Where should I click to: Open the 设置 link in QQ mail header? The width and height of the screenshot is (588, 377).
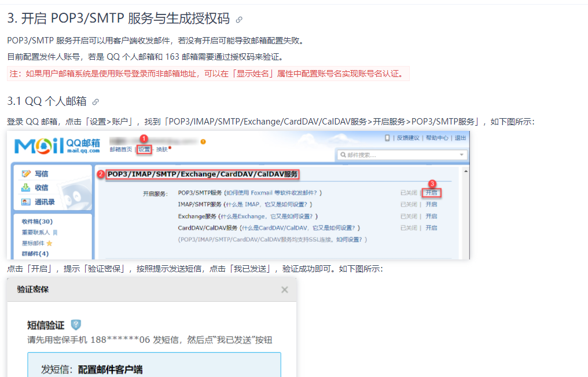coord(144,149)
